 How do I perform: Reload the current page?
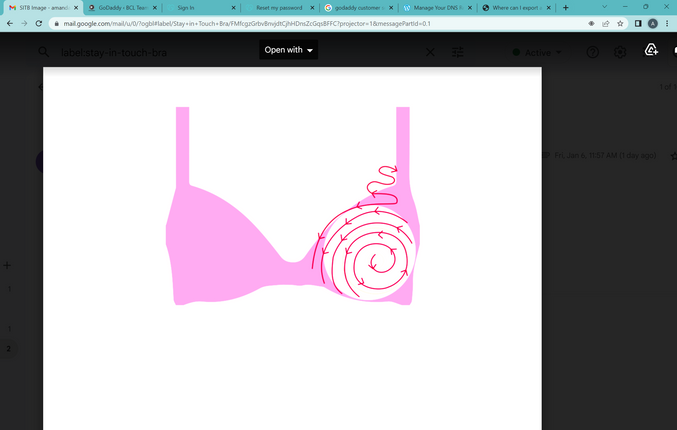tap(38, 23)
